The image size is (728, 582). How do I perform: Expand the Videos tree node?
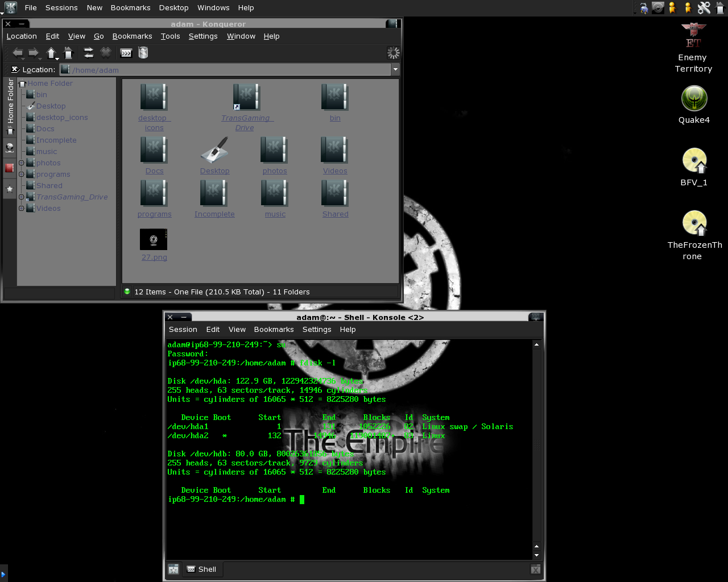(x=22, y=209)
